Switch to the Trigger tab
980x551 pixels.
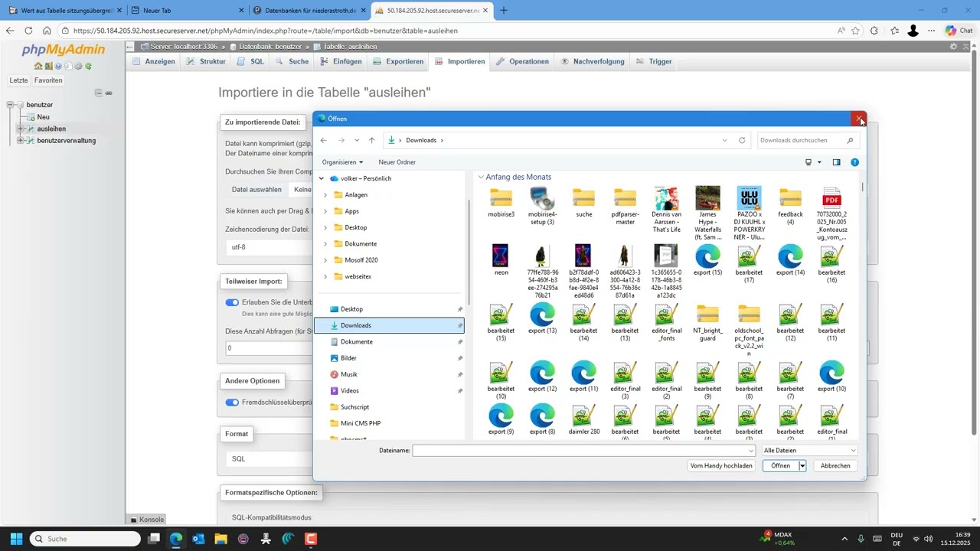(x=655, y=61)
